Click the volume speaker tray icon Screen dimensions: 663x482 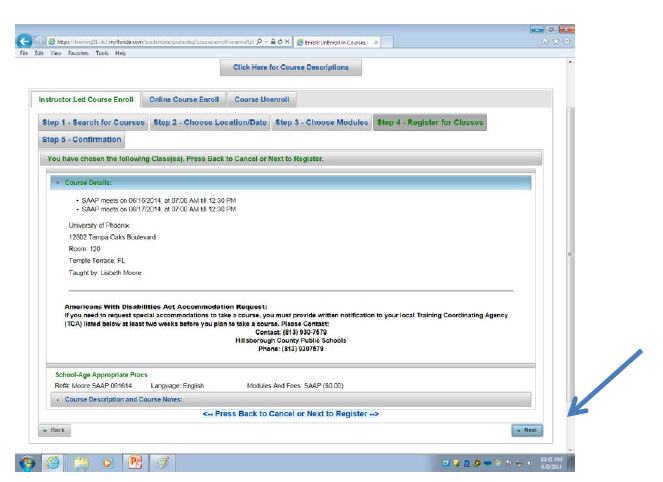coord(529,463)
